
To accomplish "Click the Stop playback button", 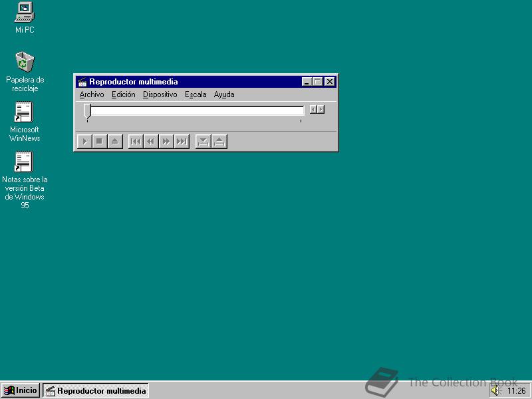I will tap(99, 142).
